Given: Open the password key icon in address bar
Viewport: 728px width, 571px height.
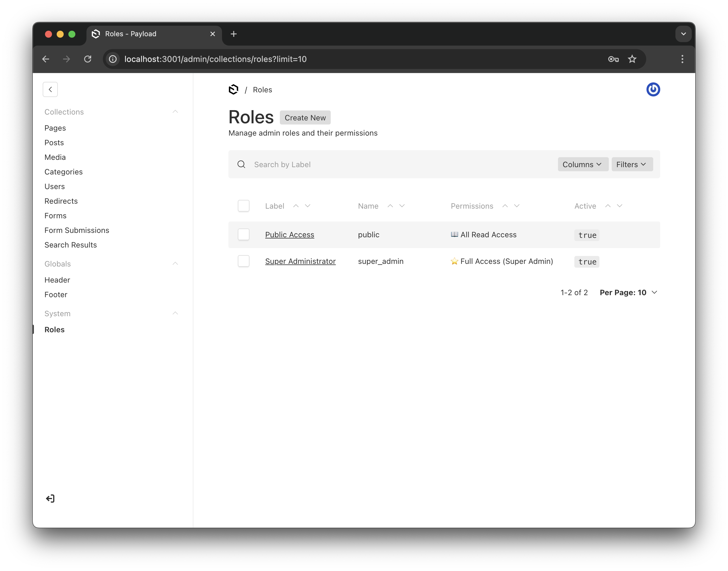Looking at the screenshot, I should click(x=613, y=59).
